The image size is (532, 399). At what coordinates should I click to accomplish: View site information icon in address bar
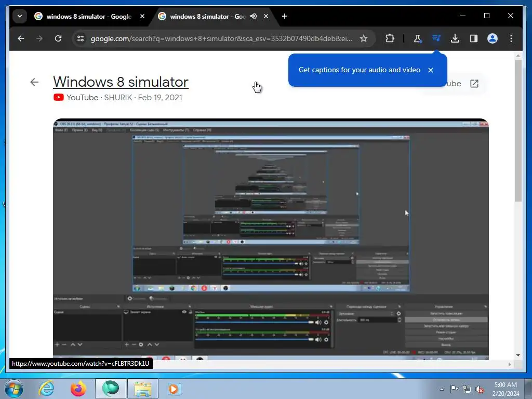tap(81, 38)
